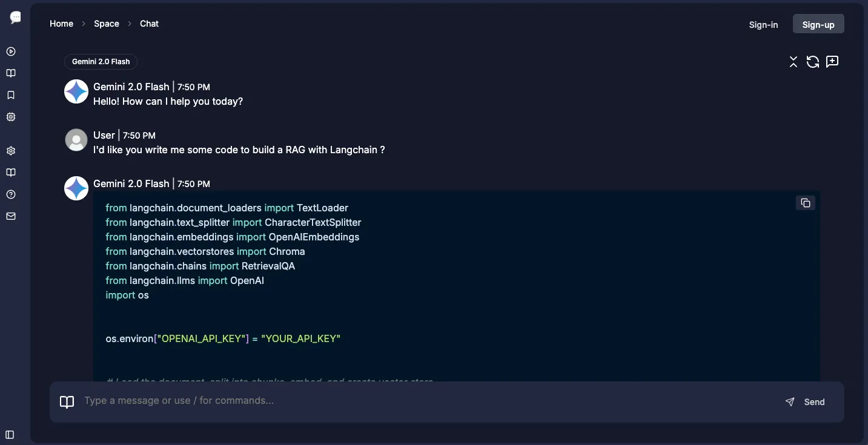868x445 pixels.
Task: Open the help question mark icon
Action: coord(11,194)
